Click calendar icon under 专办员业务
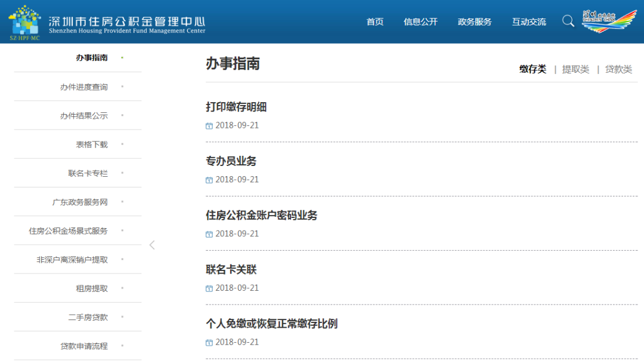 (x=209, y=180)
